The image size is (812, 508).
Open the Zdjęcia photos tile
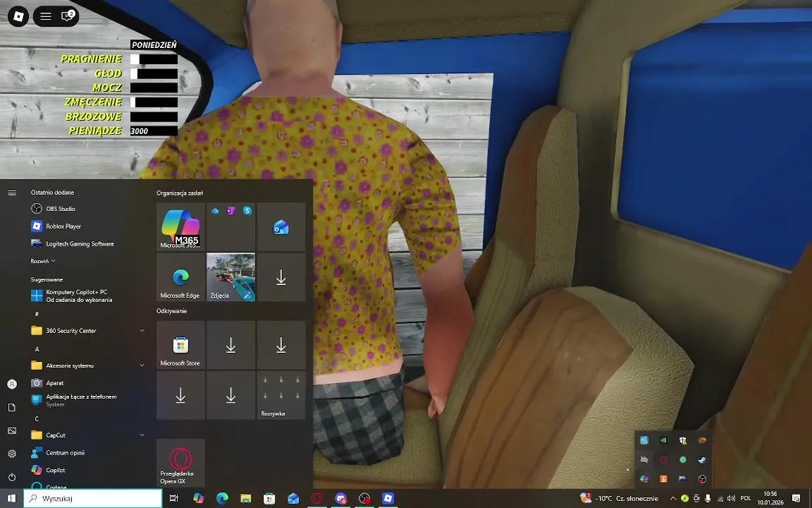point(231,277)
